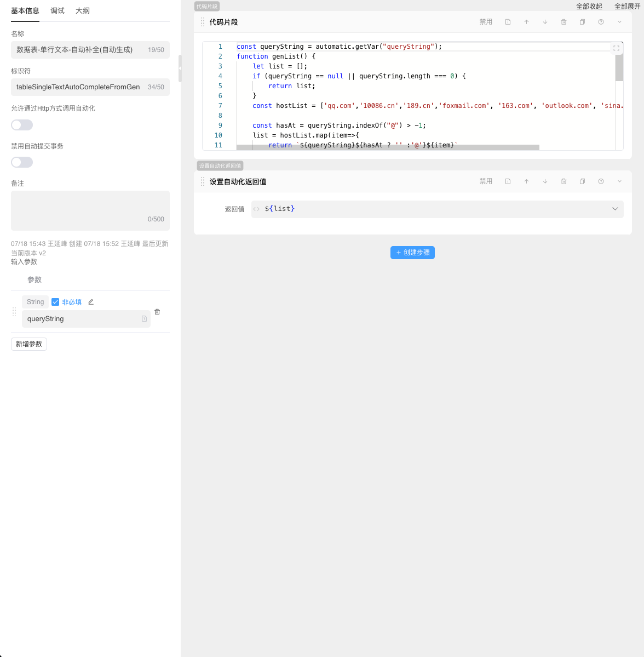Open help for the 代码片段 step

tap(601, 22)
